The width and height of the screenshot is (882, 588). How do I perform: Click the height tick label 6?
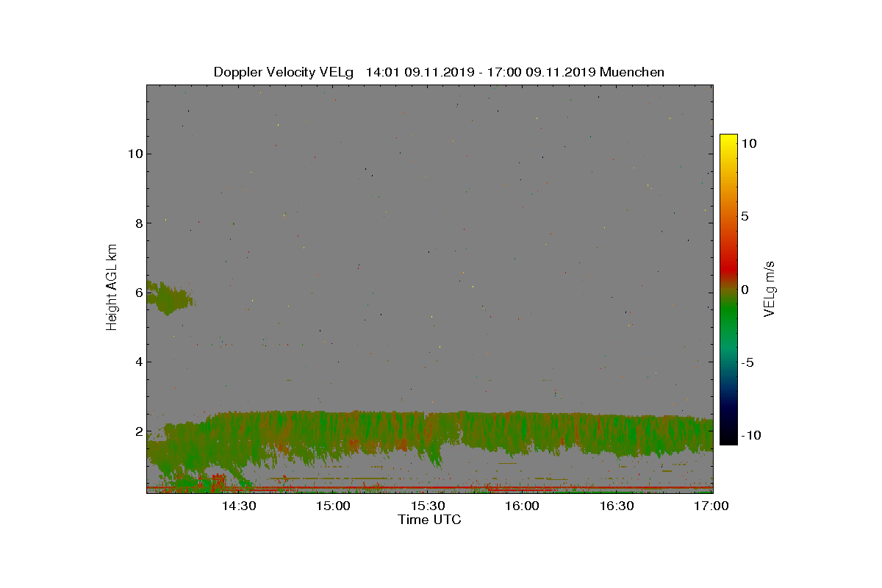click(137, 293)
